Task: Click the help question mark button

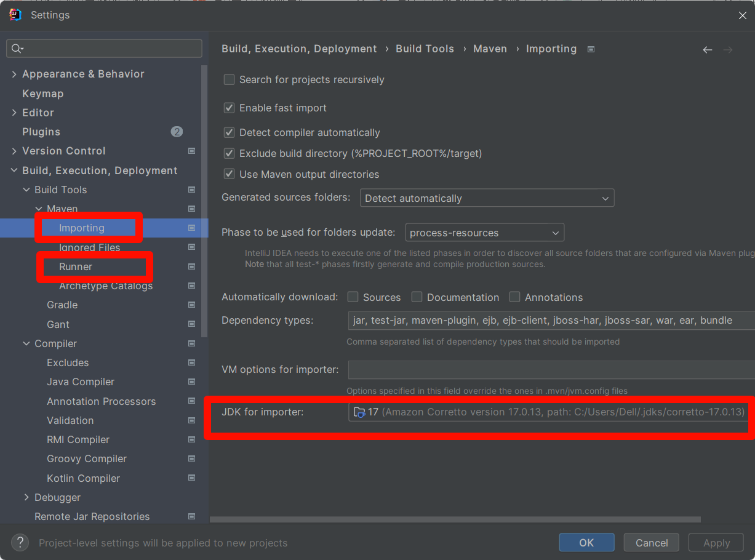Action: coord(20,542)
